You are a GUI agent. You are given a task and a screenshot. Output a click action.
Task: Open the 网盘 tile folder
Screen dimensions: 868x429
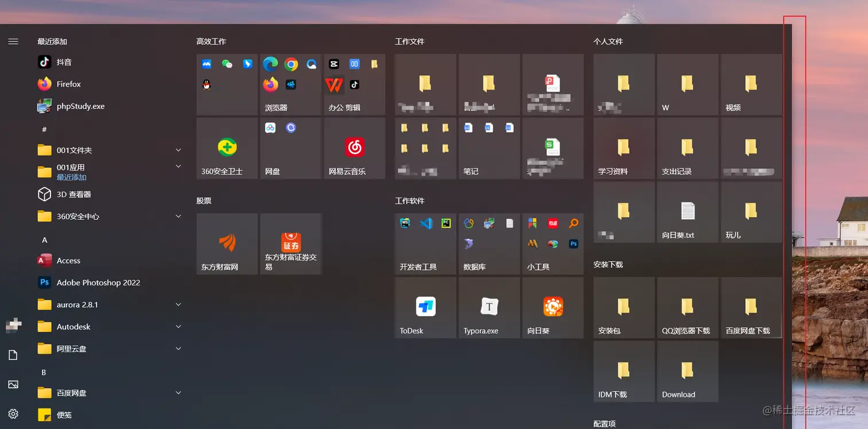pos(291,149)
